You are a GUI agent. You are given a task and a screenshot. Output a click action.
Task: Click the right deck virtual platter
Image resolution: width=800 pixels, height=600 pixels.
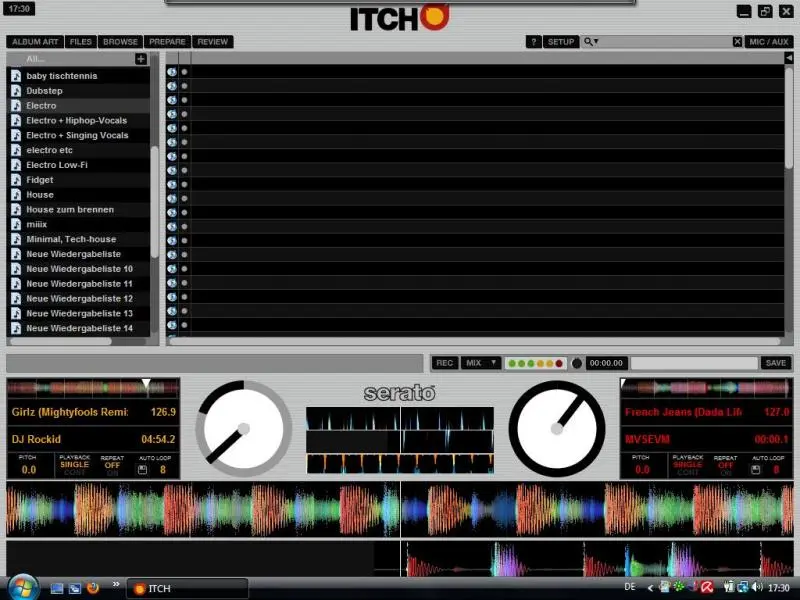557,428
